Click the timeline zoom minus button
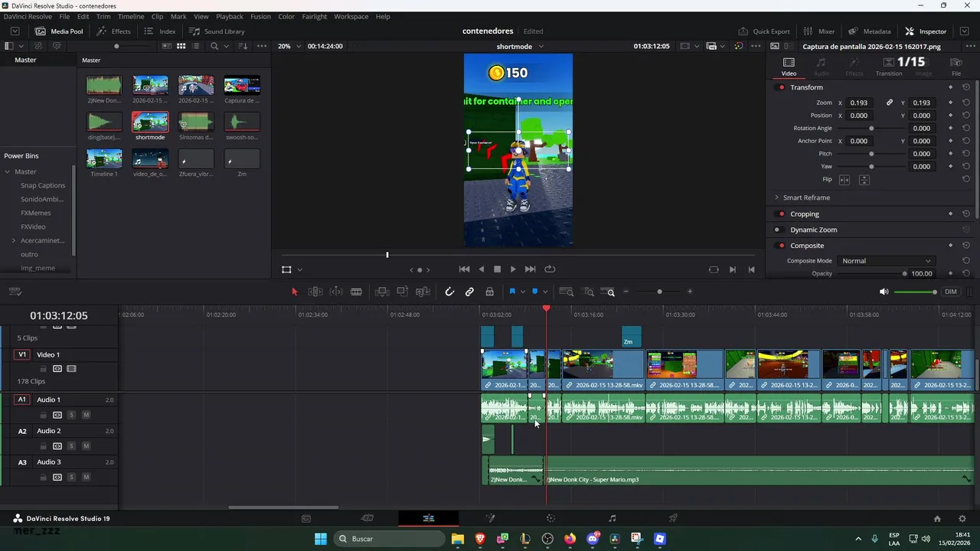Viewport: 980px width, 551px height. (x=626, y=292)
